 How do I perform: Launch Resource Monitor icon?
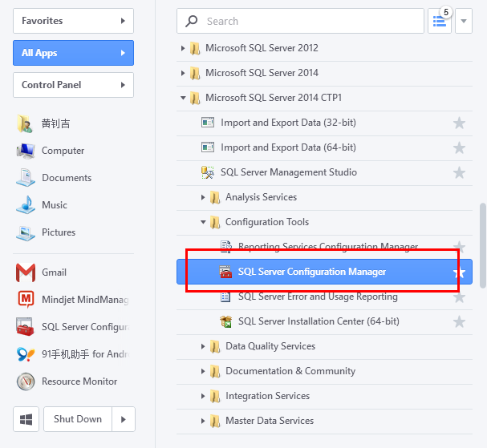(26, 381)
